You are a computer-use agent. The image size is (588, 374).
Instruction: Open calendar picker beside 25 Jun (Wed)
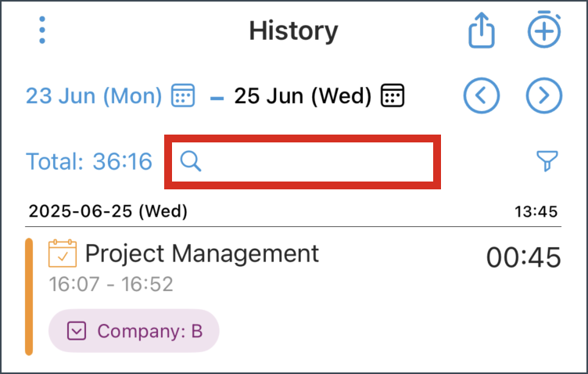coord(393,95)
